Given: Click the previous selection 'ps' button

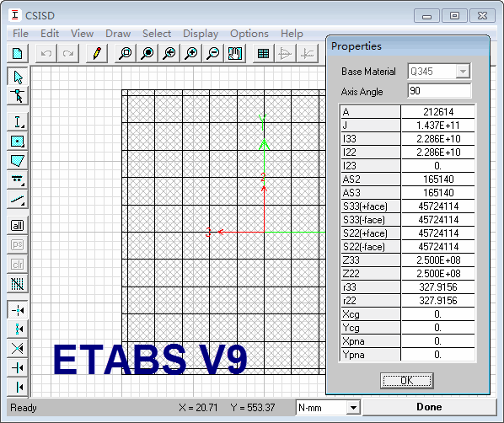Looking at the screenshot, I should click(18, 244).
